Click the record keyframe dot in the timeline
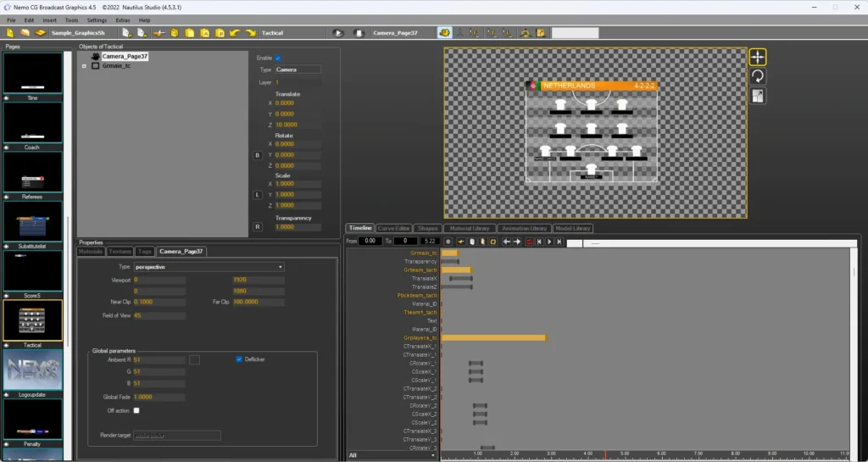The image size is (868, 462). pos(448,242)
